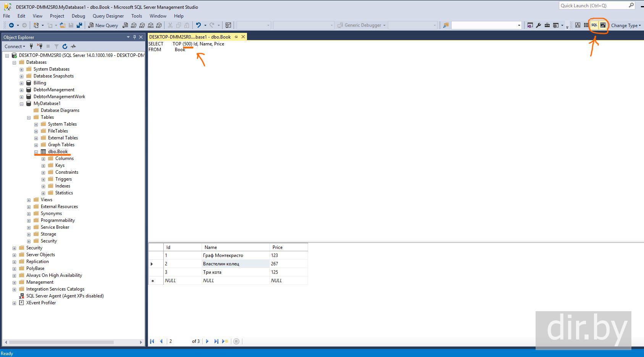
Task: Move to a new record row
Action: tap(225, 341)
